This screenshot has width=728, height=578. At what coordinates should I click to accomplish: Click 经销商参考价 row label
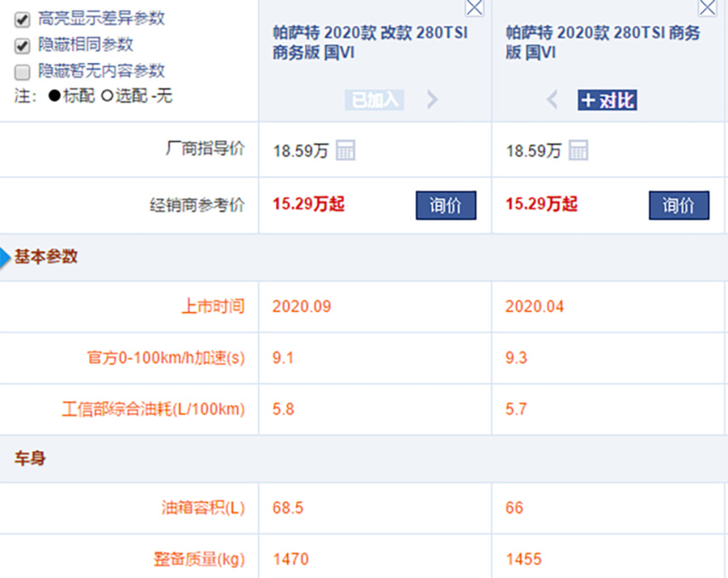pyautogui.click(x=197, y=205)
